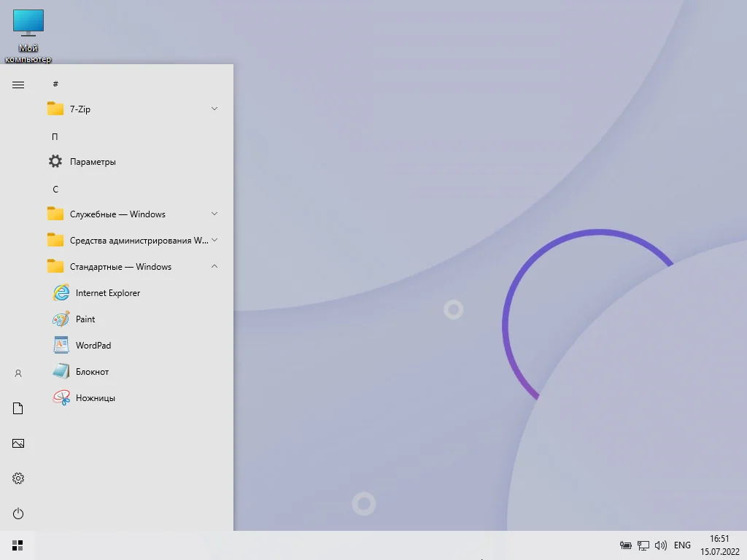Click the Start button on taskbar
Screen dimensions: 747x560
pos(18,545)
